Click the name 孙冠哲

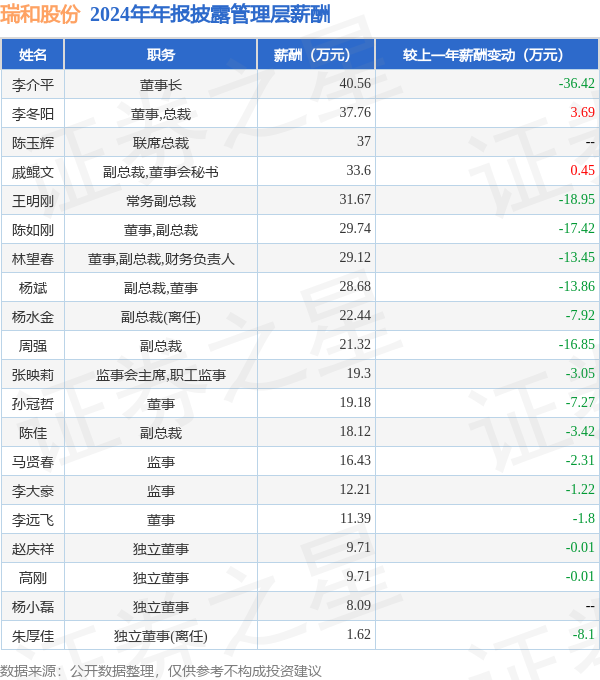click(33, 404)
